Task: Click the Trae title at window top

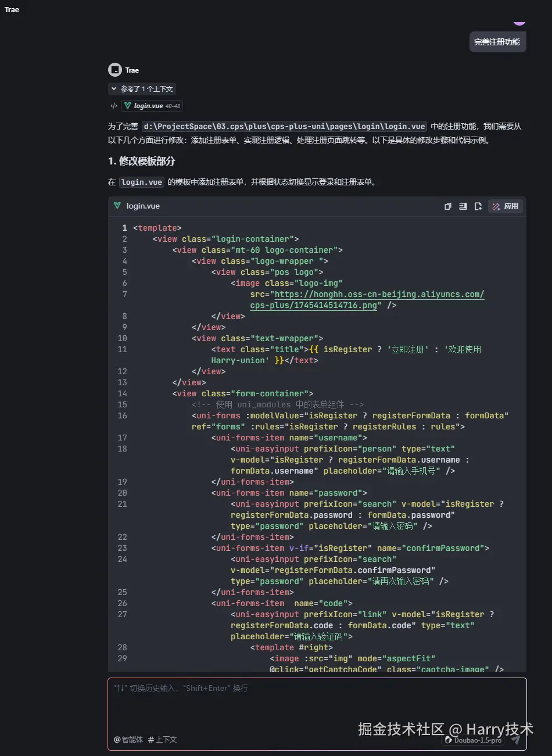Action: tap(12, 9)
